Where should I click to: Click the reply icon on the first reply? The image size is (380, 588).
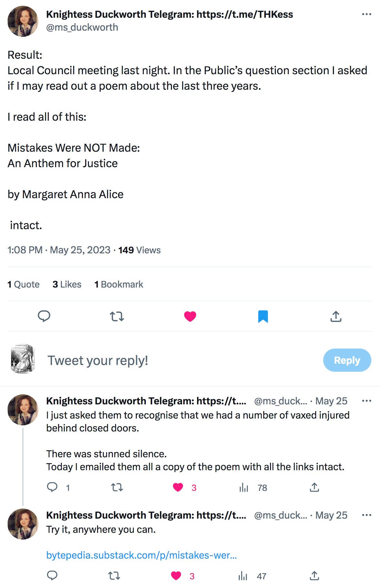tap(53, 488)
